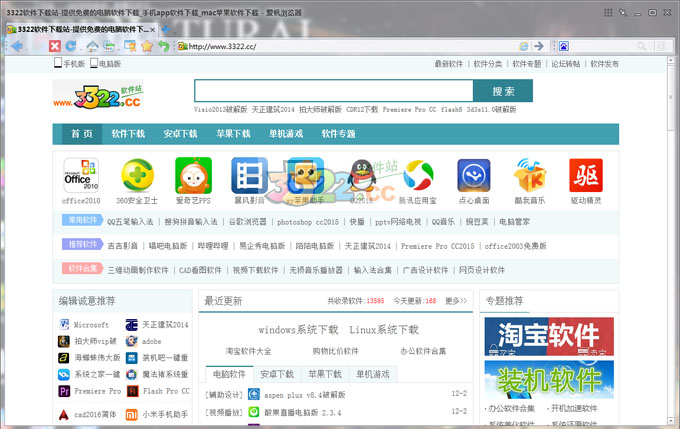The width and height of the screenshot is (680, 429).
Task: Click the favorites manager window icon
Action: pos(130,46)
